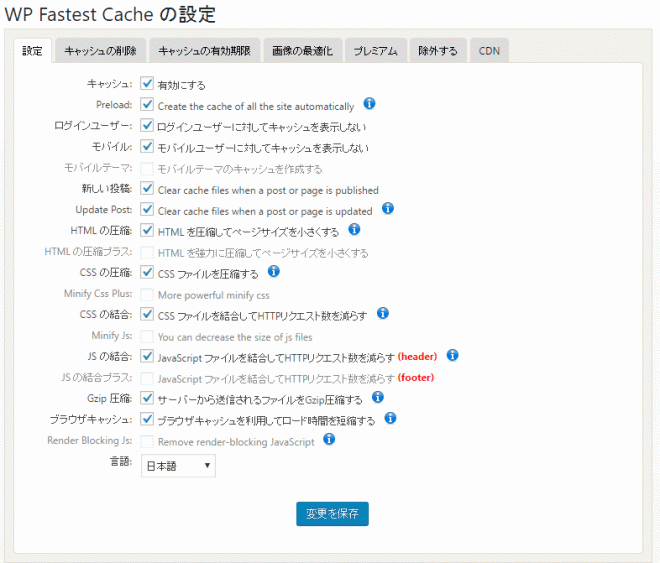Click the disabled Render Blocking Js checkbox
This screenshot has width=660, height=563.
[147, 441]
